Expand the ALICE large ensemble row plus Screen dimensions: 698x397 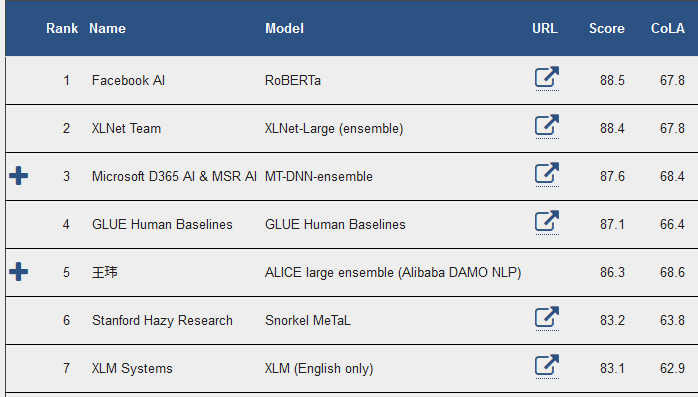pyautogui.click(x=19, y=272)
